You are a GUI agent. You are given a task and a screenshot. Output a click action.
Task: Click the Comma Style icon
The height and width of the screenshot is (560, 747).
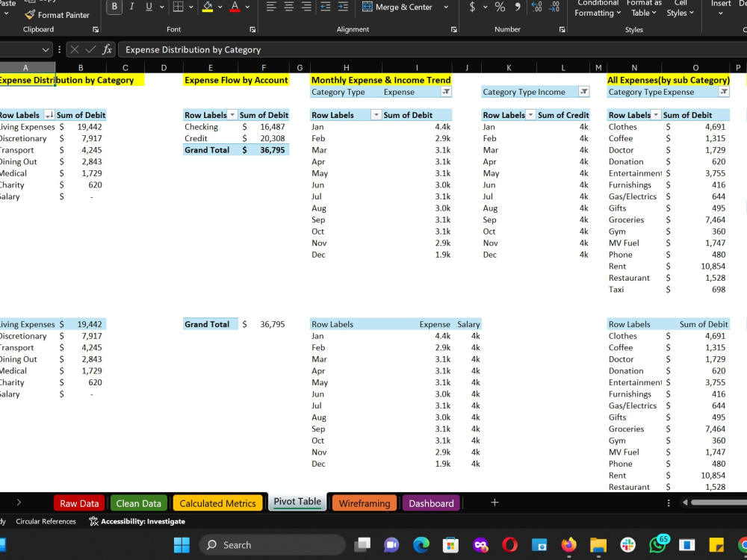tap(518, 7)
